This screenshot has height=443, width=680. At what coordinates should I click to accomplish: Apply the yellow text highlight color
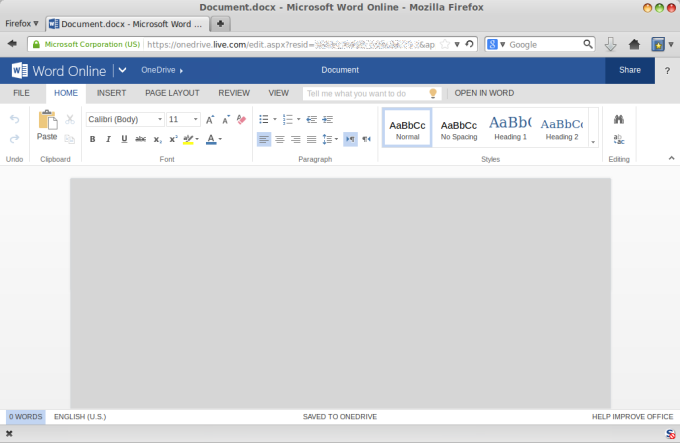point(188,140)
